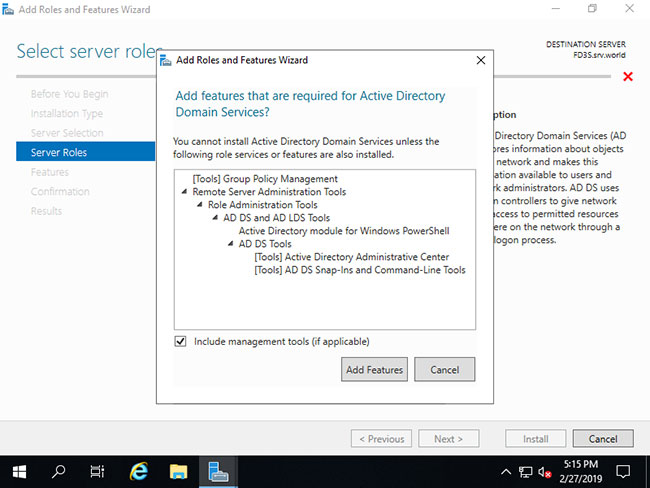Collapse the AD DS Tools node
The width and height of the screenshot is (650, 488).
tap(230, 243)
